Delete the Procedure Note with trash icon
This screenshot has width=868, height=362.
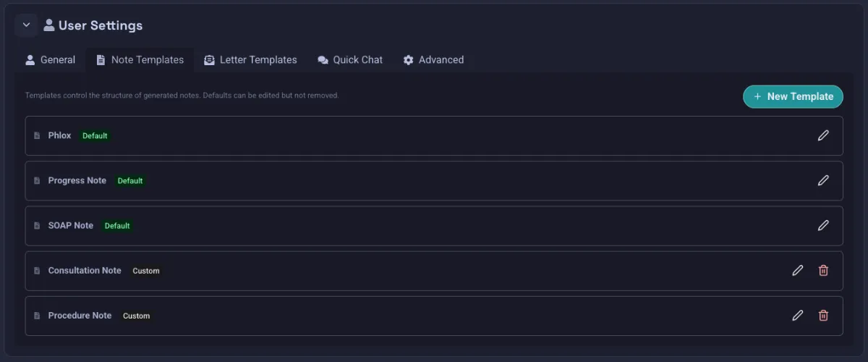pos(823,315)
